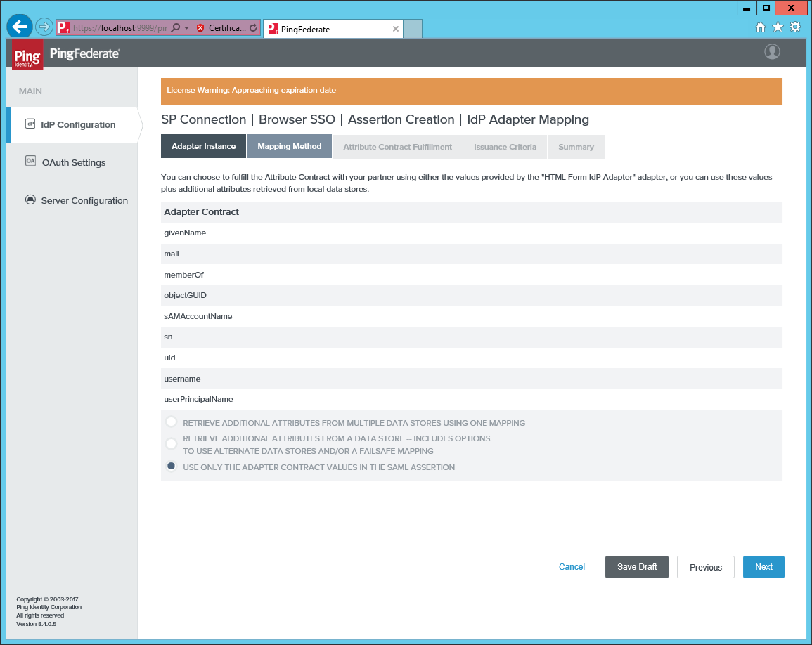Click the username attribute row
The height and width of the screenshot is (645, 812).
tap(472, 379)
